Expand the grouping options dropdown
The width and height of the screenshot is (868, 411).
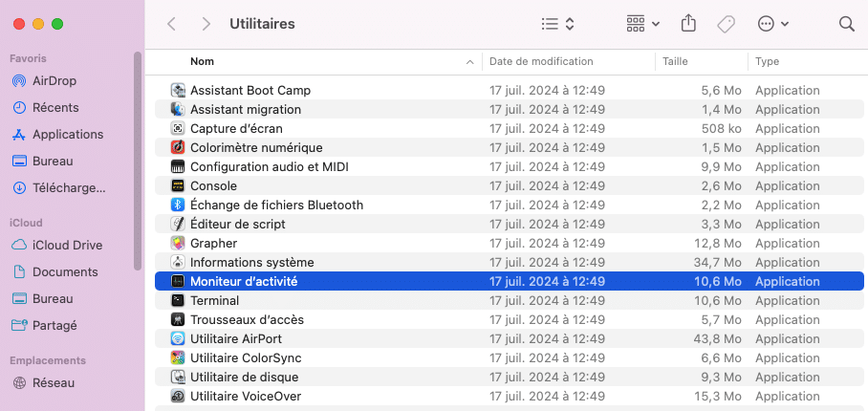pos(643,24)
